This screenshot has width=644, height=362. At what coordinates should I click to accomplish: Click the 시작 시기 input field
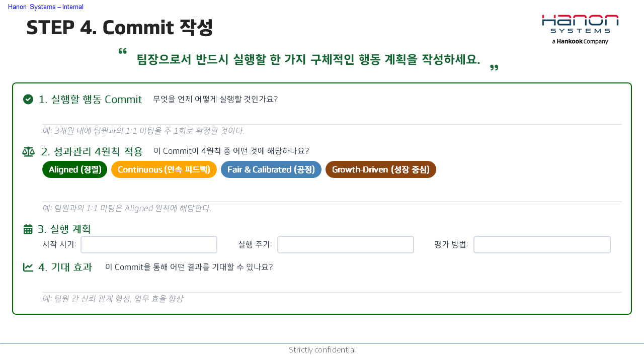click(x=149, y=245)
